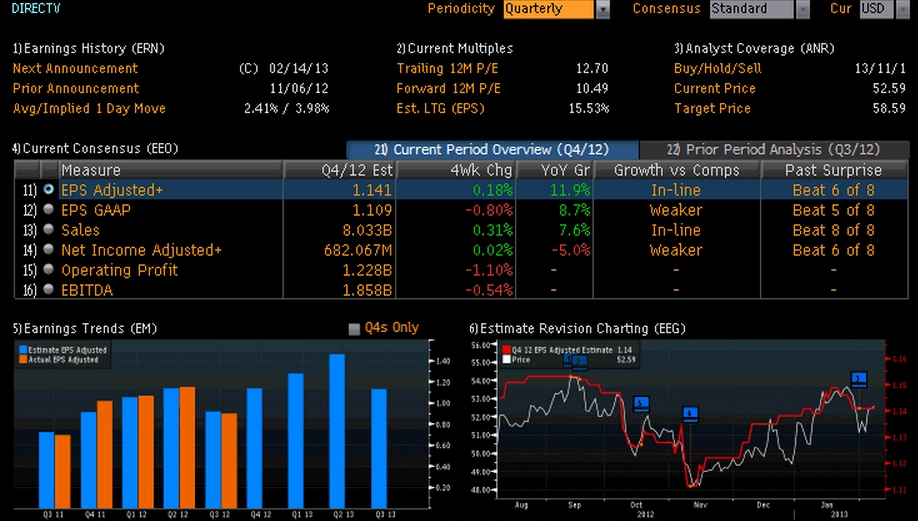This screenshot has width=918, height=521.
Task: Click the orange actual bar for Q2 12
Action: (x=187, y=447)
